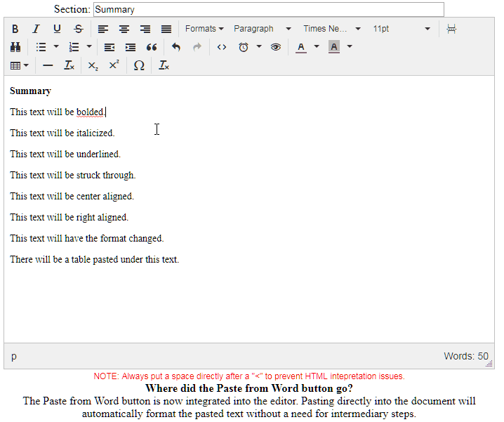Apply the text color swatch
Viewport: 504px width, 422px height.
[x=301, y=47]
